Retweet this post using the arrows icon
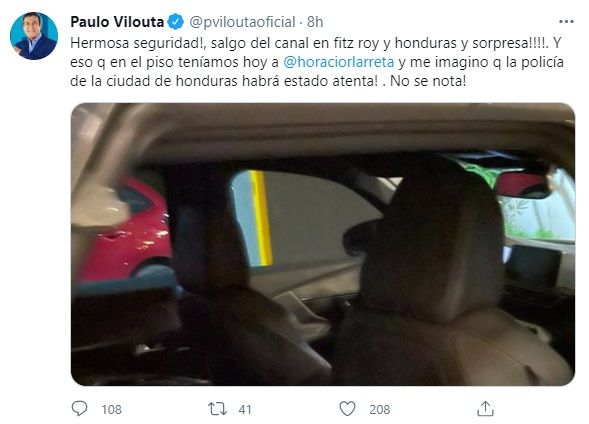Viewport: 589px width, 424px height. (217, 409)
